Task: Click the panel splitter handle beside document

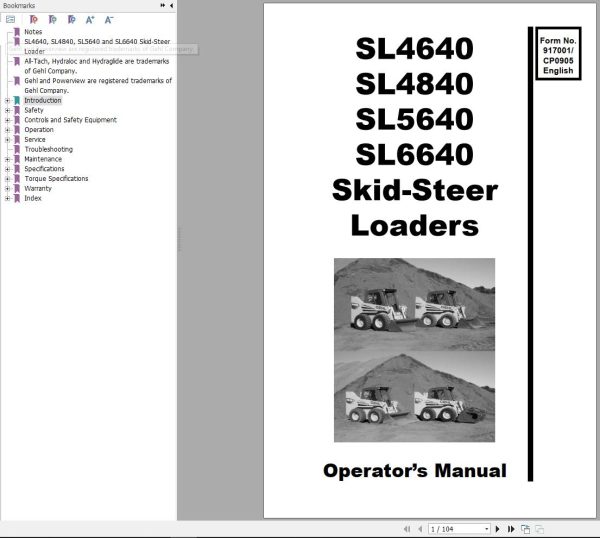Action: [179, 240]
